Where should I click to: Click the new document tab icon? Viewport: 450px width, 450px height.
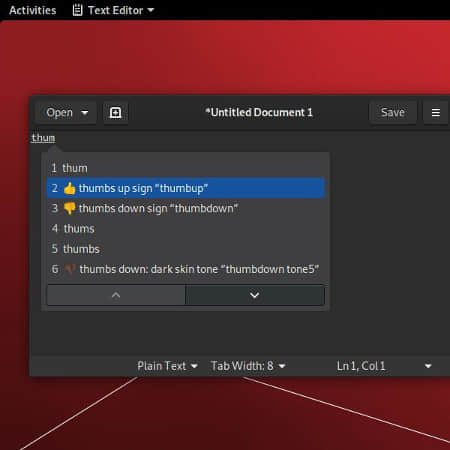[115, 113]
